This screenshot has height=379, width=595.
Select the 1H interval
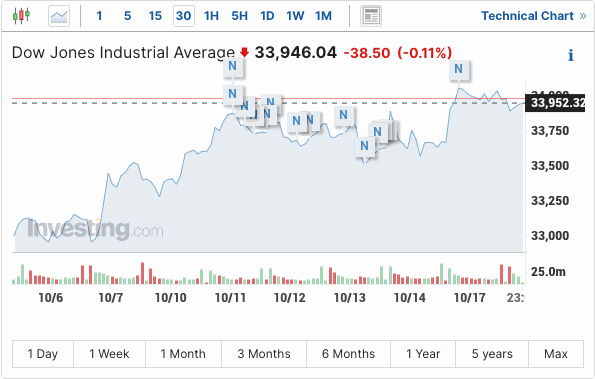pyautogui.click(x=211, y=16)
